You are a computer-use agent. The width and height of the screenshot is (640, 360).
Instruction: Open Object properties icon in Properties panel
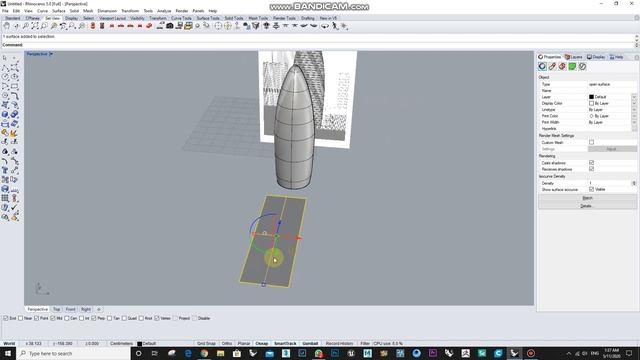click(x=542, y=66)
